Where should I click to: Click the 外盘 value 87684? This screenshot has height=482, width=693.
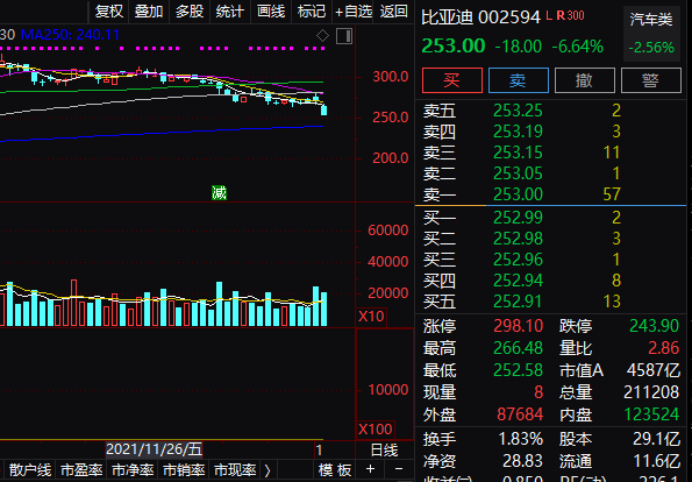(x=520, y=414)
